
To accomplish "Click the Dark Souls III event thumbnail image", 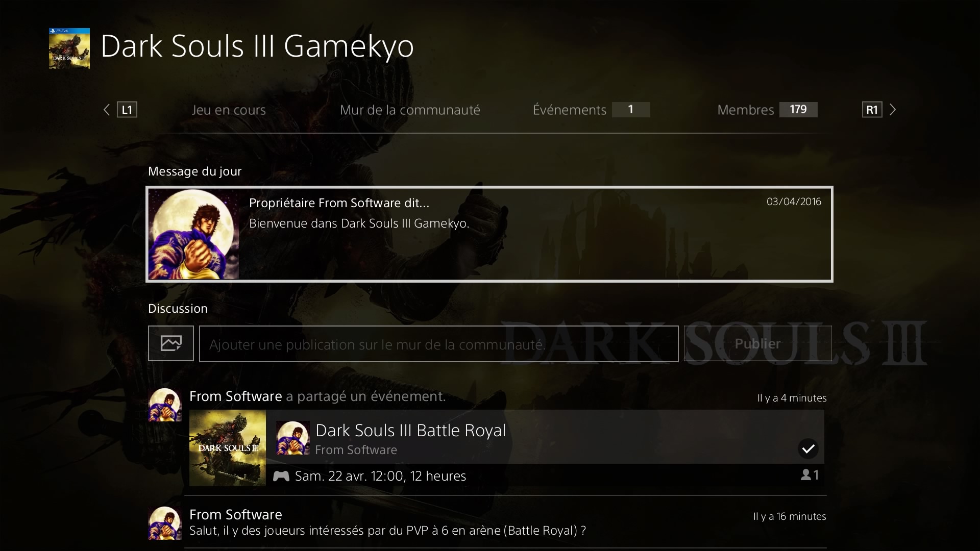I will tap(228, 448).
